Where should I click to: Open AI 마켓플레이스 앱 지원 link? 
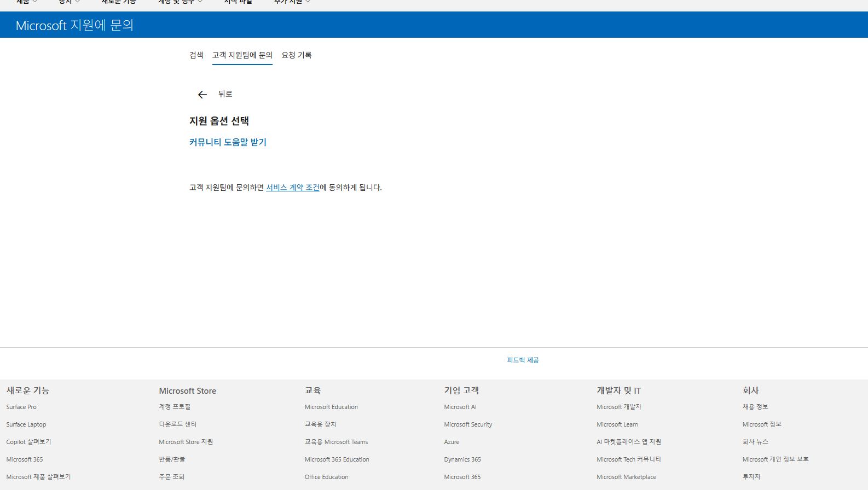tap(629, 442)
